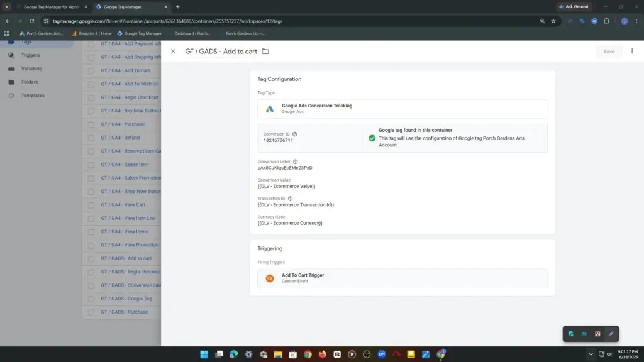Click the help icon next to Transaction ID
The width and height of the screenshot is (644, 362).
(x=290, y=199)
